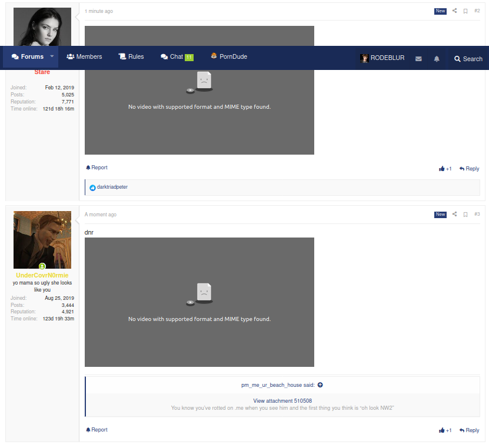The width and height of the screenshot is (489, 448).
Task: Expand the Forums dropdown arrow
Action: tap(52, 57)
